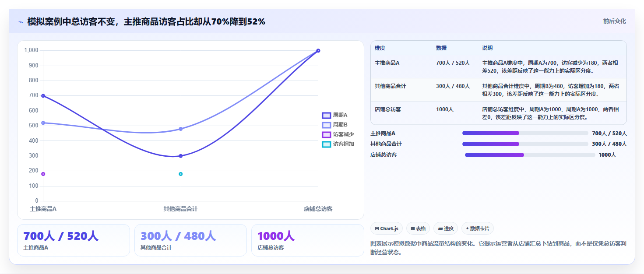This screenshot has height=274, width=644.
Task: Click the description starting 店铺总访客维度中
Action: (x=550, y=113)
